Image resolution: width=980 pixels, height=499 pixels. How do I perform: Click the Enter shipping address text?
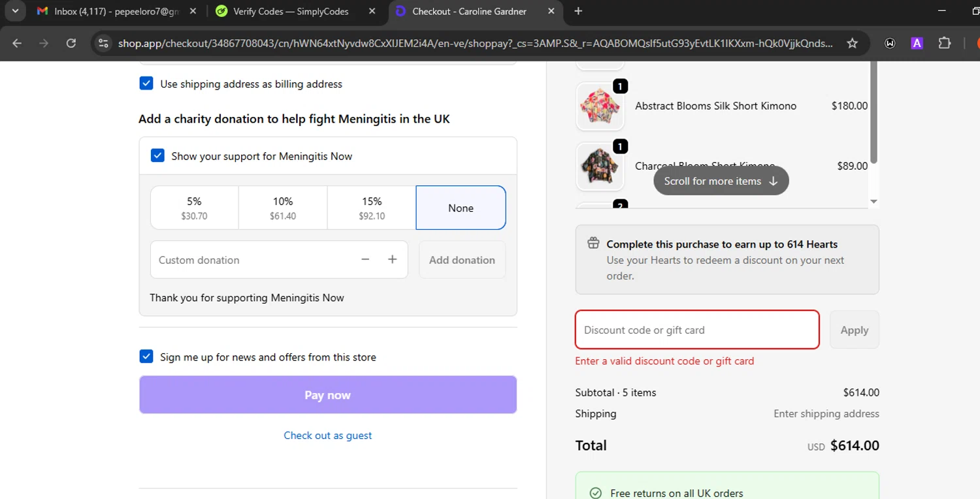pyautogui.click(x=826, y=413)
